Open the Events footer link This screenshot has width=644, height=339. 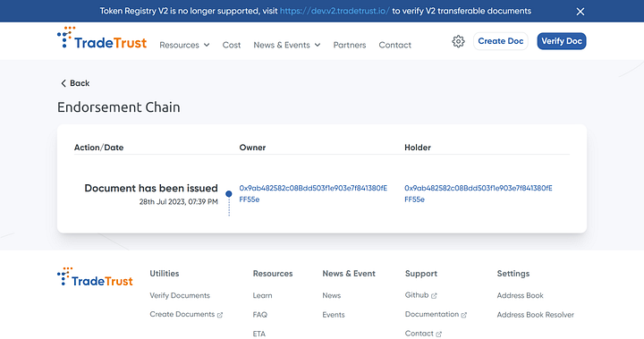(334, 315)
